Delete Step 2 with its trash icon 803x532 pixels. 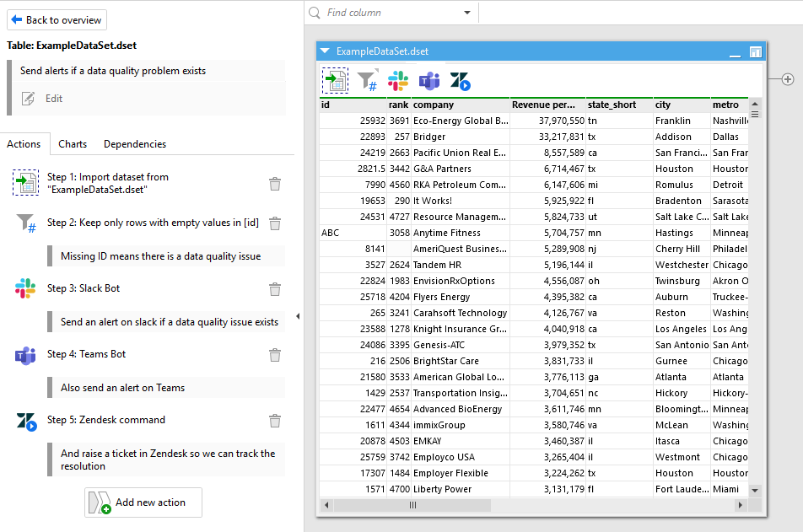(x=275, y=223)
